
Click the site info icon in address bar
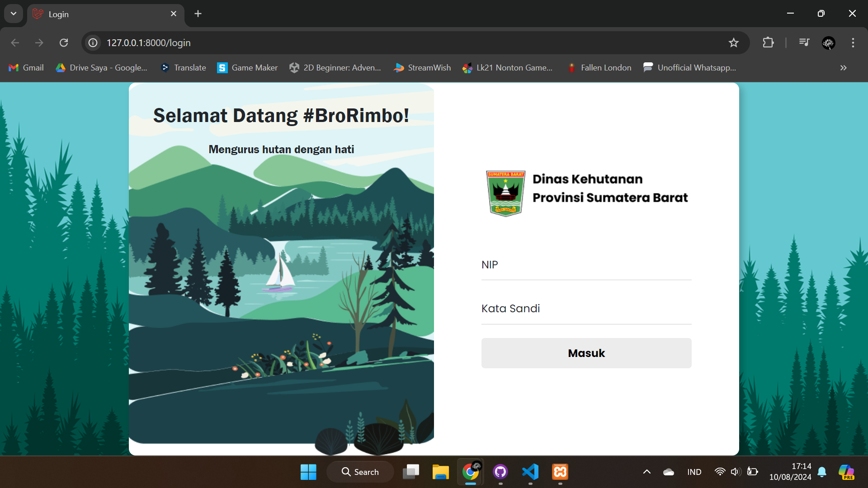(x=93, y=42)
